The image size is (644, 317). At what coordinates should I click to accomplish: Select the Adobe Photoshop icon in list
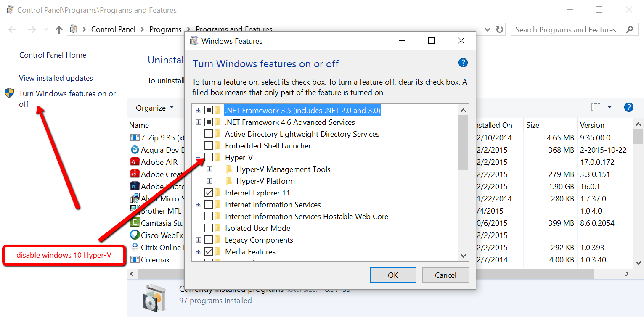point(135,186)
